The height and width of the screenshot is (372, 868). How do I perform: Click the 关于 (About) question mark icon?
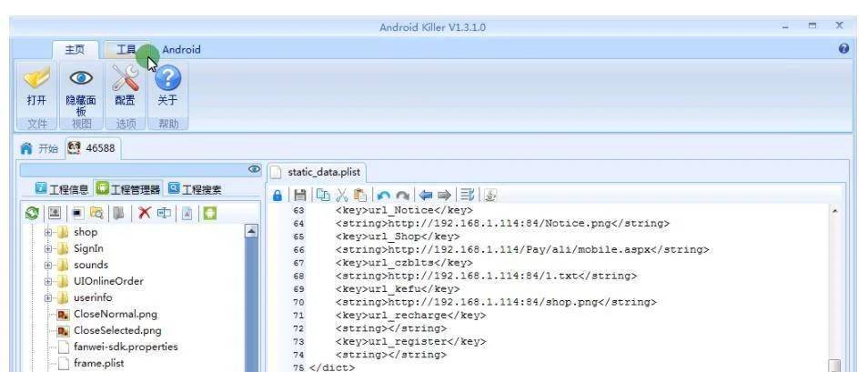pos(167,83)
